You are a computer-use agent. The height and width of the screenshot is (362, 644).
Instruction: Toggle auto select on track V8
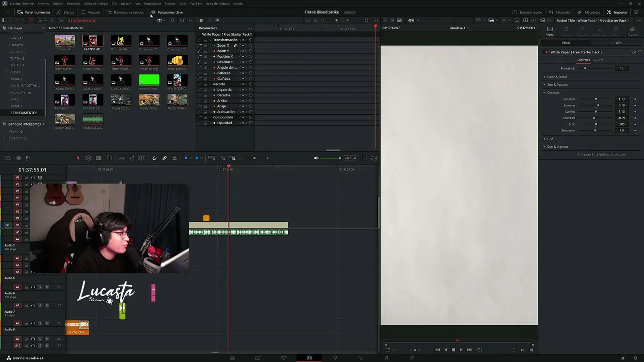tap(33, 177)
